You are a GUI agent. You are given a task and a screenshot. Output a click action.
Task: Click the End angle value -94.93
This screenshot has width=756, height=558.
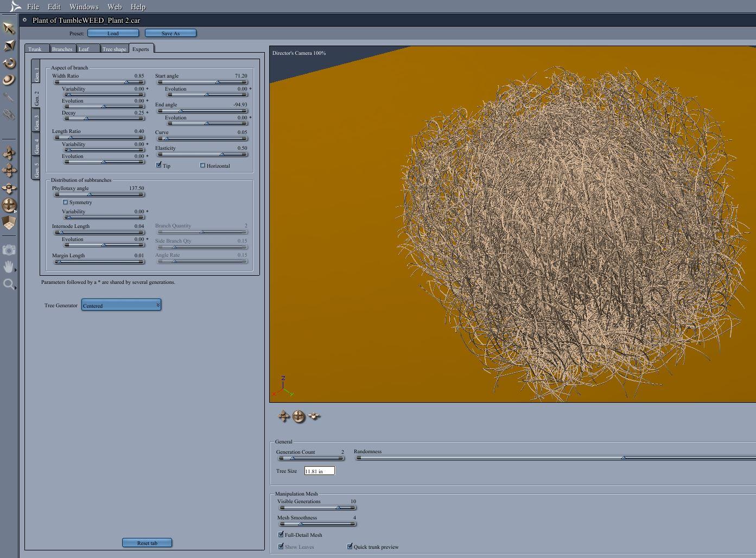point(240,105)
